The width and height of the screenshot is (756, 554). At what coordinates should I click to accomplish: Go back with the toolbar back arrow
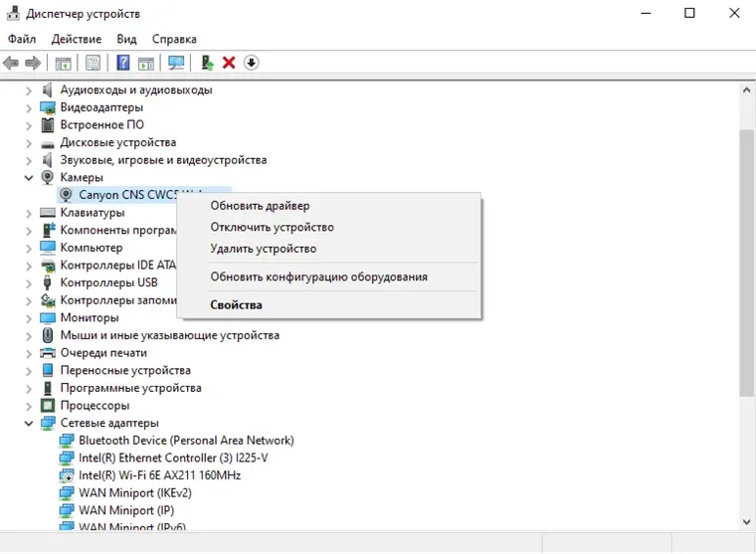click(x=11, y=63)
